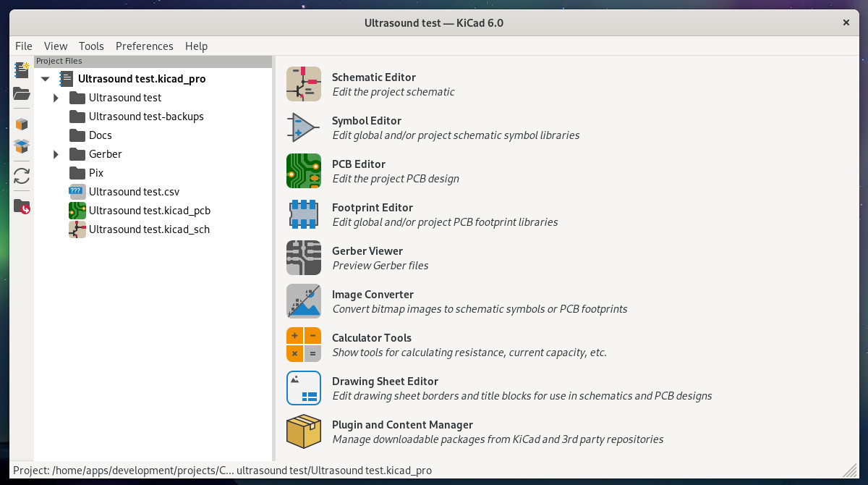The image size is (868, 485).
Task: Open the File menu
Action: click(x=24, y=46)
